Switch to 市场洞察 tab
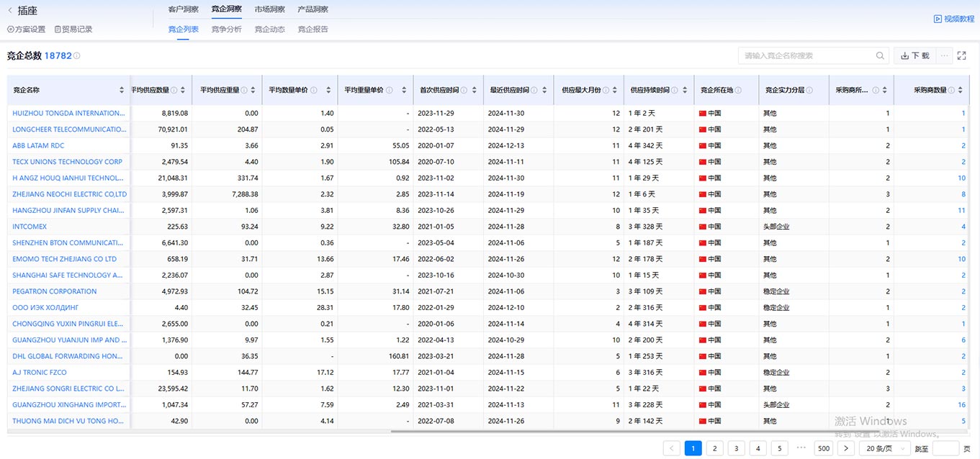Screen dimensions: 980x459 pos(269,9)
